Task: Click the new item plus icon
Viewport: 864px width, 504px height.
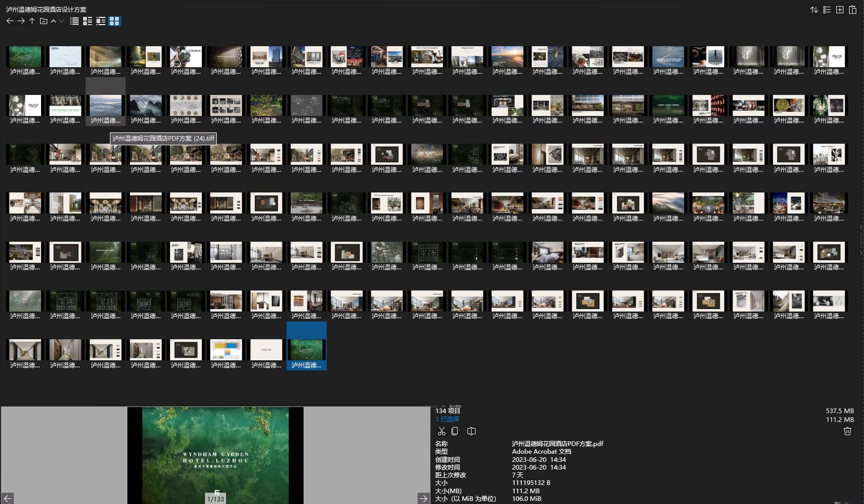Action: (840, 10)
